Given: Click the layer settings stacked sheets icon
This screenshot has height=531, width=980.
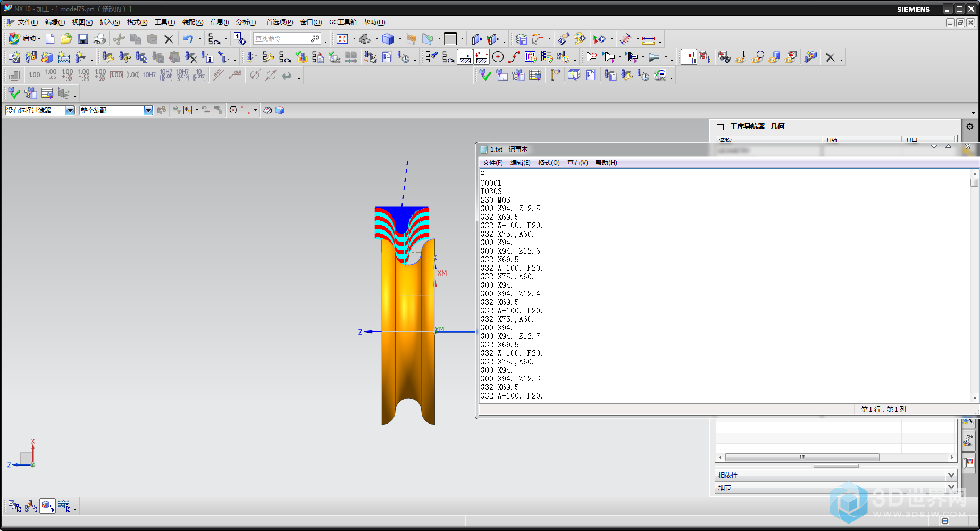Looking at the screenshot, I should 521,39.
